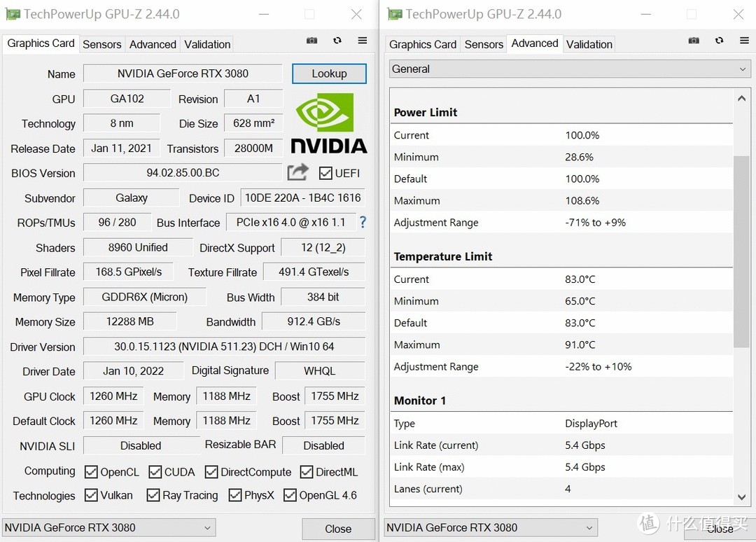Click Close button in left window
This screenshot has width=756, height=542.
338,529
